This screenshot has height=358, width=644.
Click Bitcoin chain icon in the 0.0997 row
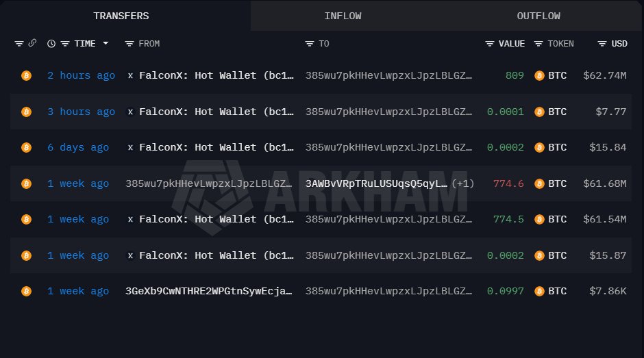pyautogui.click(x=26, y=291)
